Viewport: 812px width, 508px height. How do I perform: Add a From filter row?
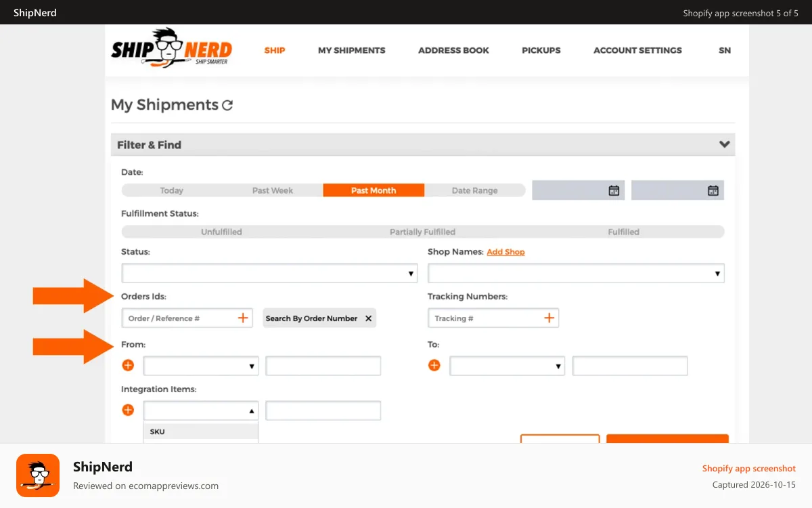(128, 366)
